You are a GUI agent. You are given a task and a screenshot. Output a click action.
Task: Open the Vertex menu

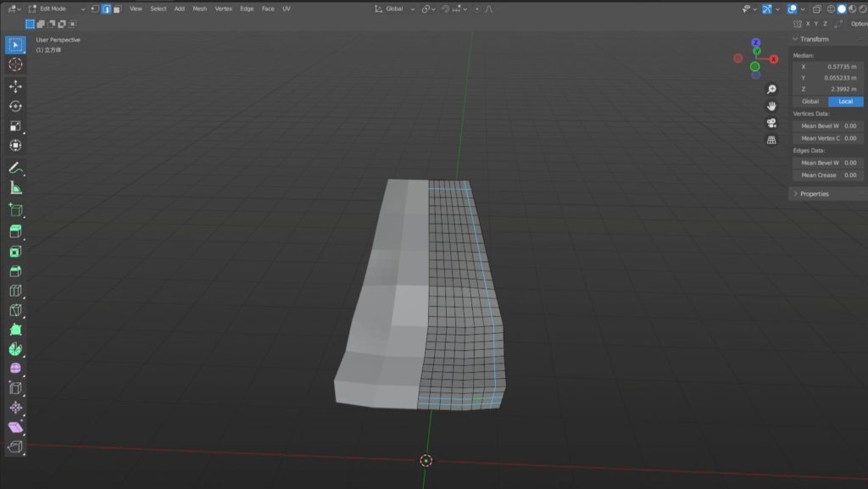coord(223,8)
